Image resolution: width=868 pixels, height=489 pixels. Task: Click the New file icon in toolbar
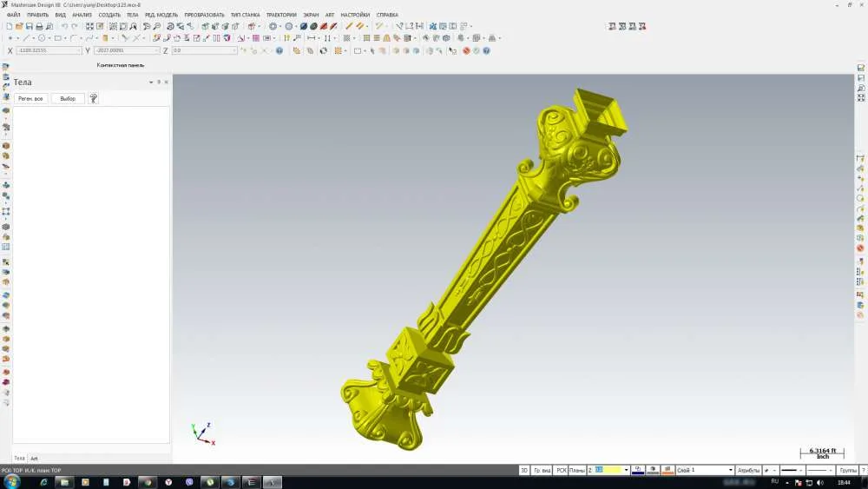(x=10, y=26)
